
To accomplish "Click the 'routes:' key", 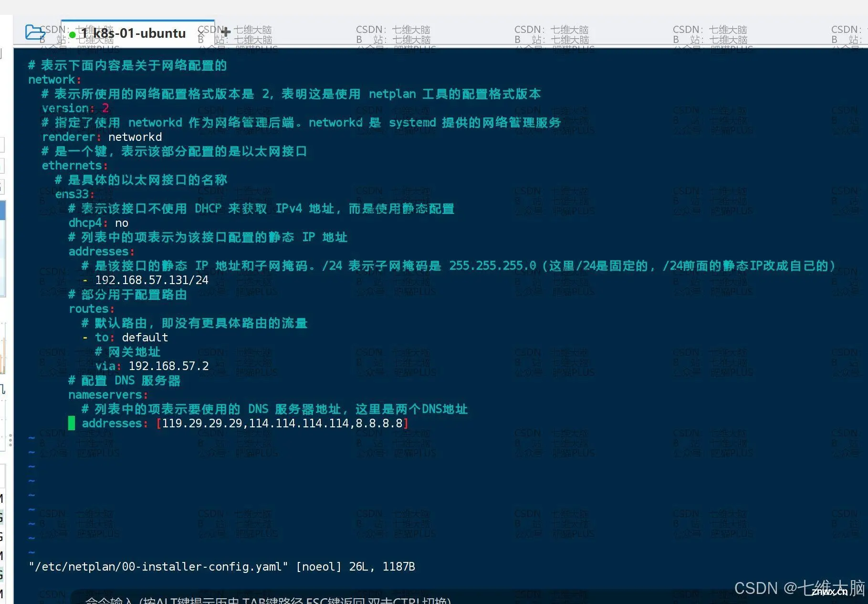I will 92,309.
